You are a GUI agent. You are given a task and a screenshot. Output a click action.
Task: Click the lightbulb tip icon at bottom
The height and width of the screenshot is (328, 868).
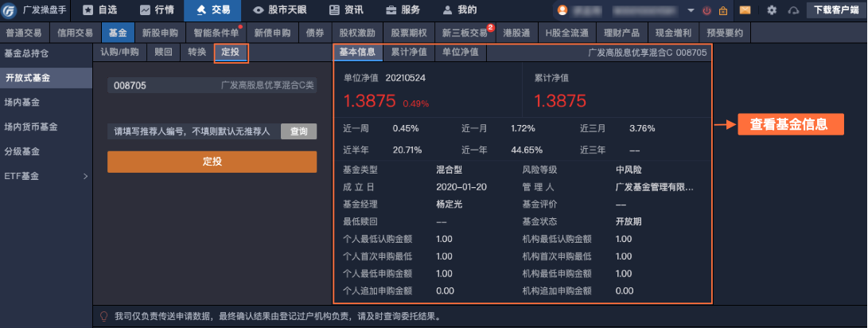[103, 316]
